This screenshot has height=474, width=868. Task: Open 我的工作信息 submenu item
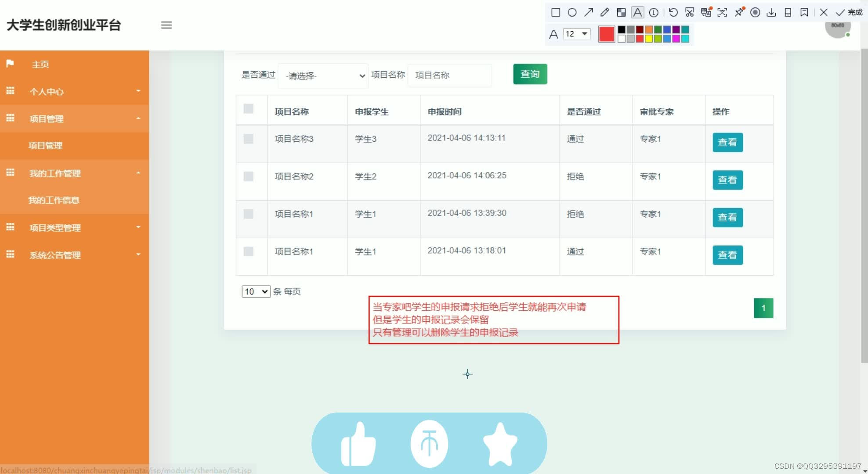[x=54, y=200]
